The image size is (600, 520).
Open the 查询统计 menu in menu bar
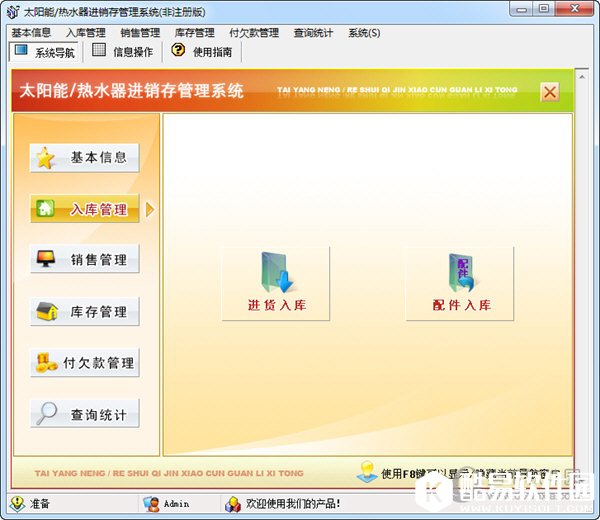(x=313, y=33)
